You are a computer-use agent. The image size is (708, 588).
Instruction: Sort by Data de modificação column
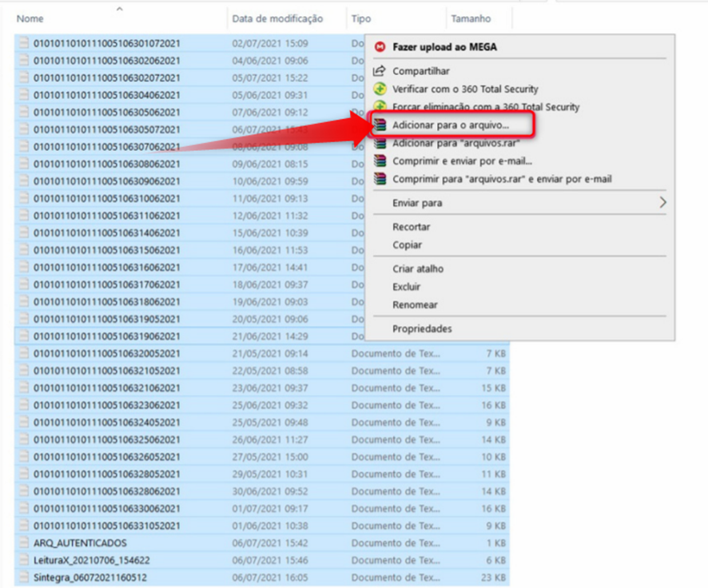pos(277,19)
